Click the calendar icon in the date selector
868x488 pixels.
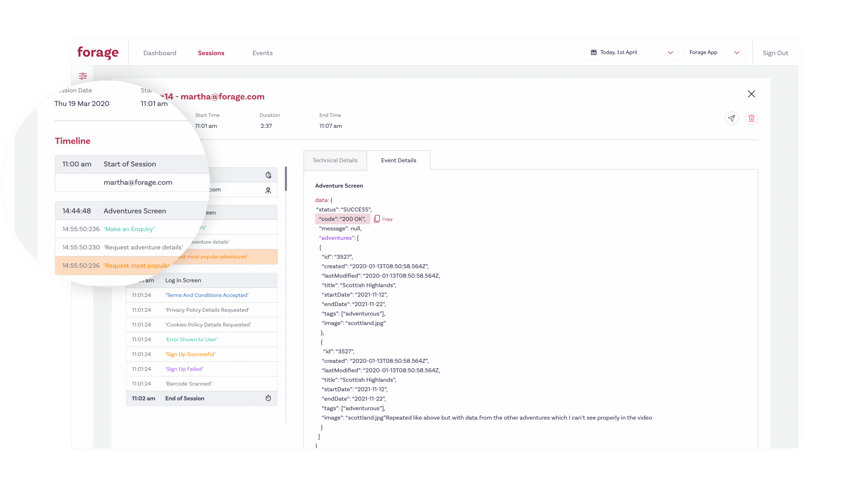pos(594,52)
